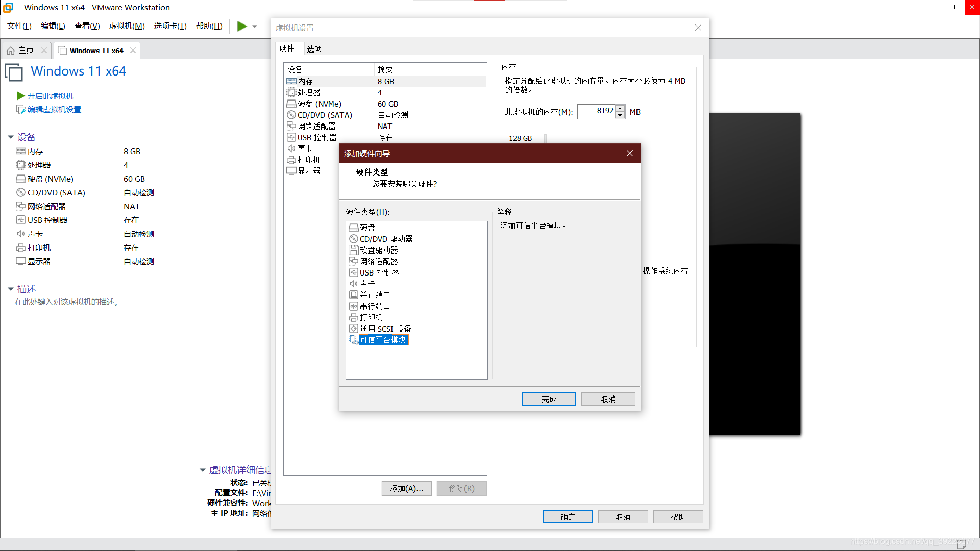Click 添加(A)... button in VM settings
This screenshot has width=980, height=551.
tap(407, 488)
